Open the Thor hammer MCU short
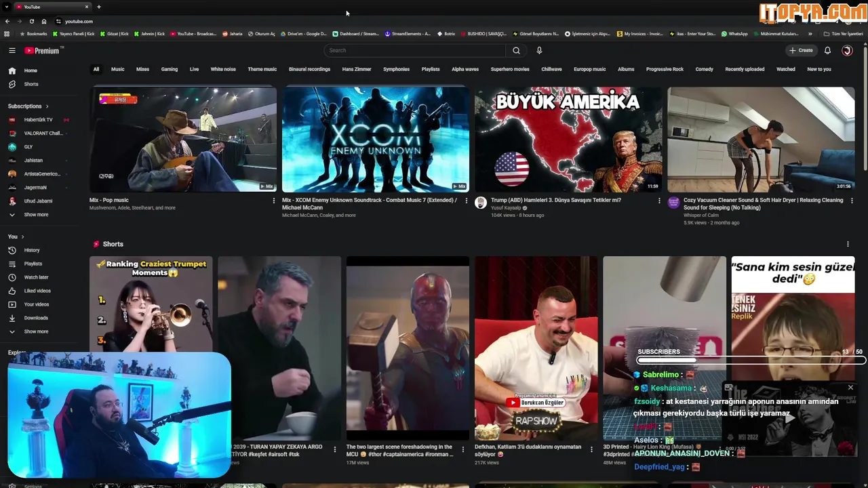The height and width of the screenshot is (488, 868). tap(408, 348)
